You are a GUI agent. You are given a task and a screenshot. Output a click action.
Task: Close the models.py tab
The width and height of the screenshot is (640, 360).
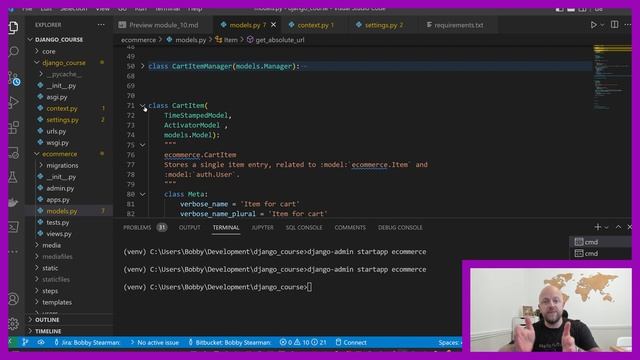click(x=273, y=25)
